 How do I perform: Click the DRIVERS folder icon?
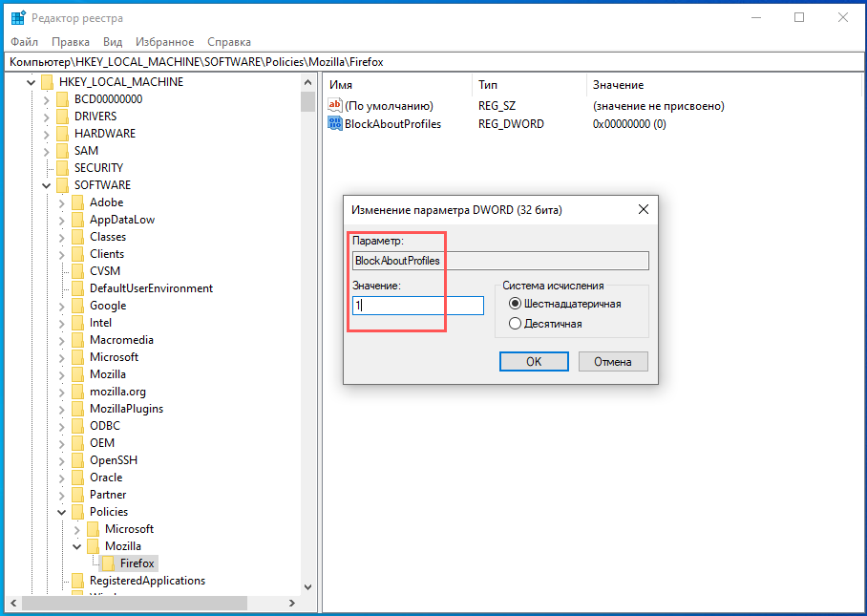pyautogui.click(x=62, y=117)
